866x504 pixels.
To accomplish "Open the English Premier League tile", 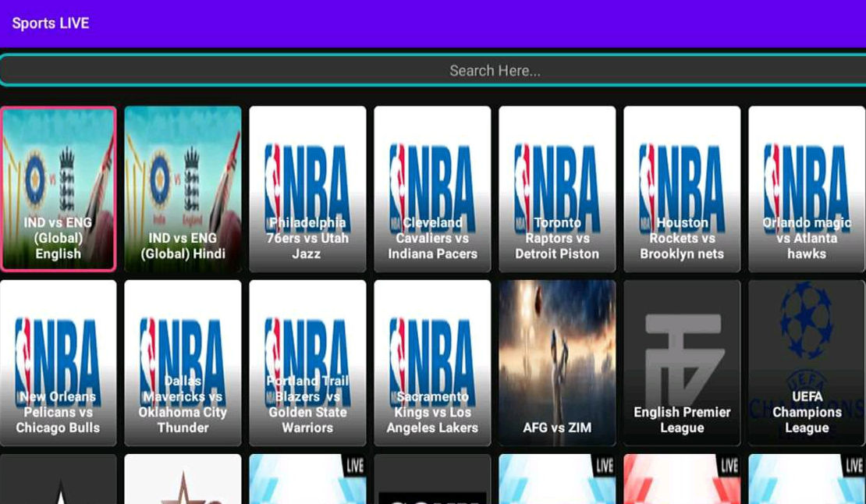I will tap(682, 363).
